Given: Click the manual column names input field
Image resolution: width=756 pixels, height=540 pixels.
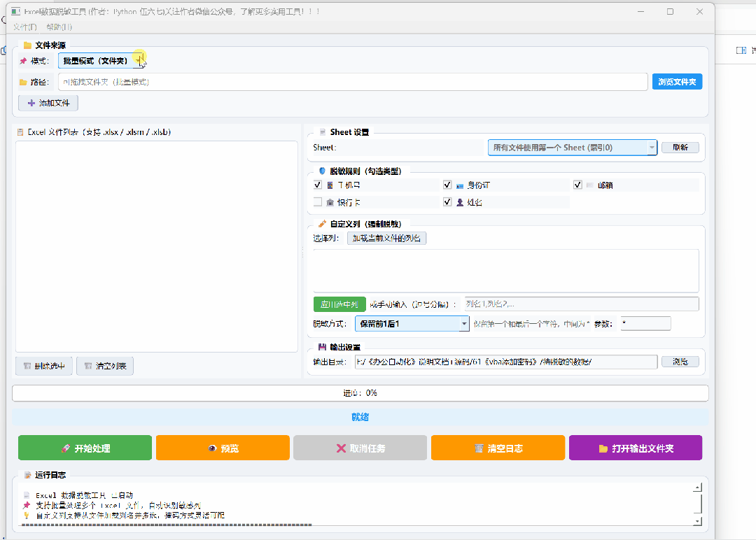Looking at the screenshot, I should click(x=582, y=304).
